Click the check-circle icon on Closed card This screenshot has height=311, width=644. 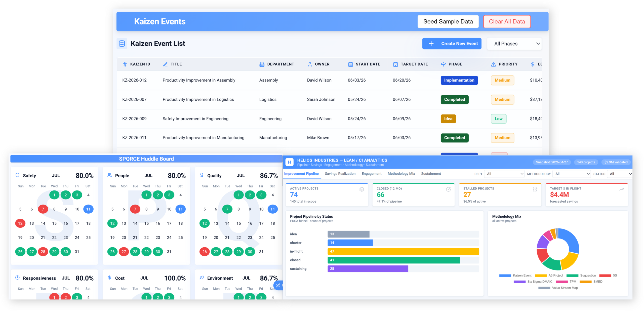click(x=448, y=189)
